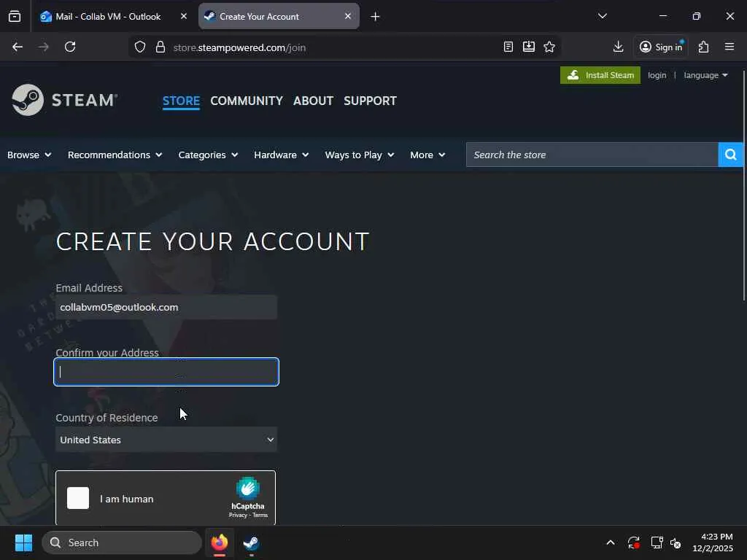
Task: Open a new browser tab
Action: [375, 17]
